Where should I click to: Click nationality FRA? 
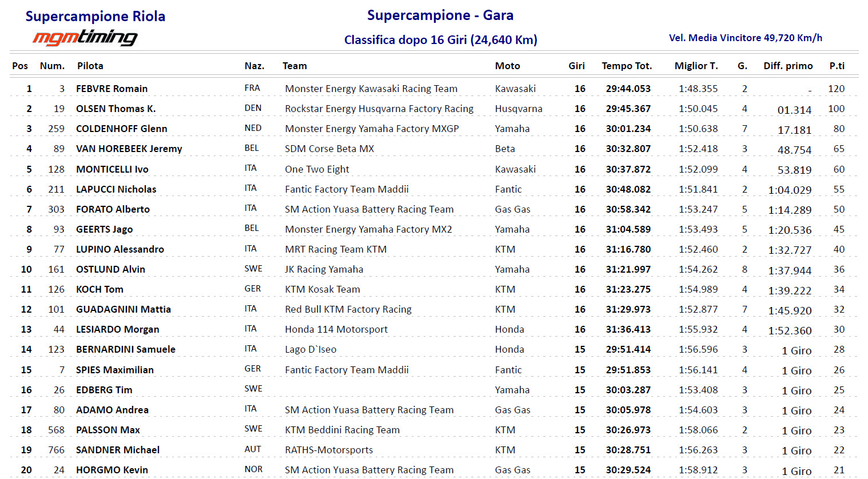coord(252,88)
